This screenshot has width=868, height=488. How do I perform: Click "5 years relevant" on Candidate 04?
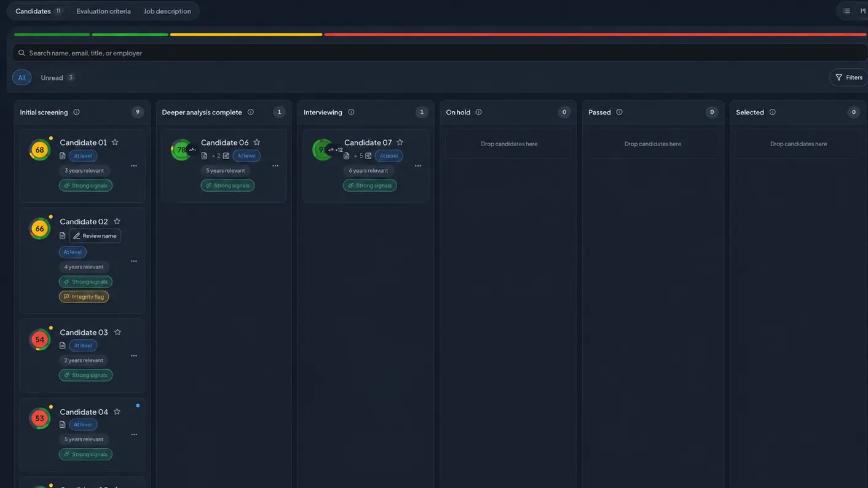click(84, 439)
